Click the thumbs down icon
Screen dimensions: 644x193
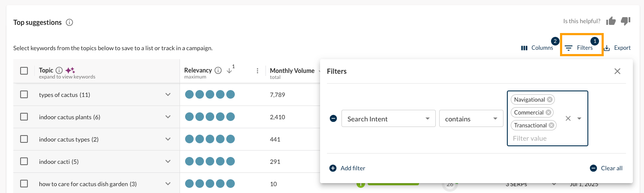626,21
